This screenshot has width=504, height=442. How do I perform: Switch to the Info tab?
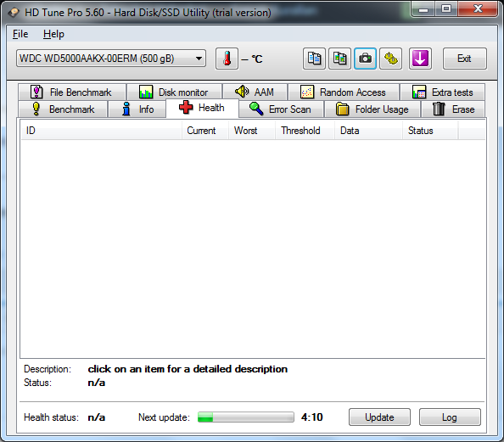pos(137,109)
